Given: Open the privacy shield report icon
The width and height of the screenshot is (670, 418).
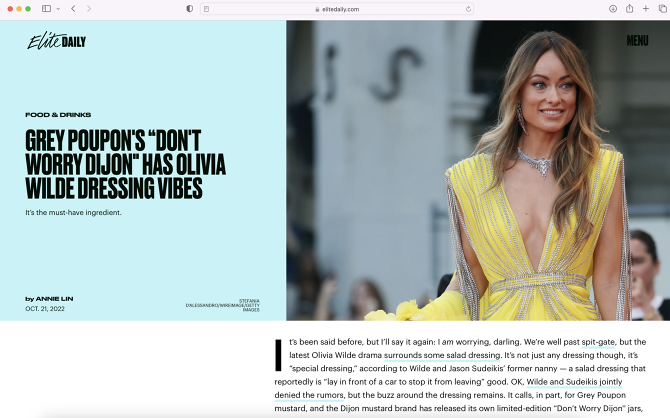Looking at the screenshot, I should [x=190, y=9].
